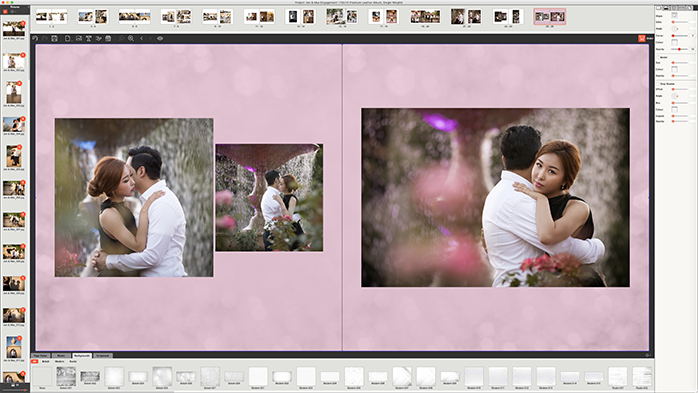
Task: Click the save disk icon
Action: click(x=54, y=39)
